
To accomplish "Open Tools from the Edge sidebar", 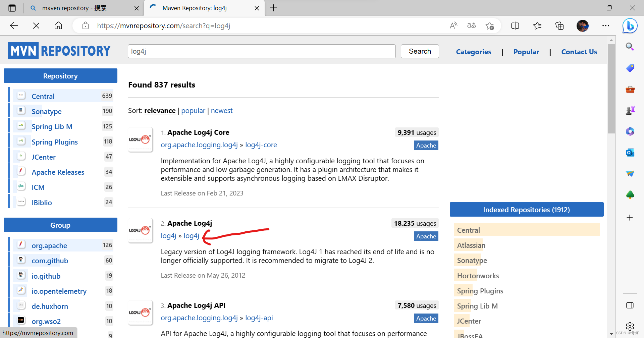I will pyautogui.click(x=630, y=90).
